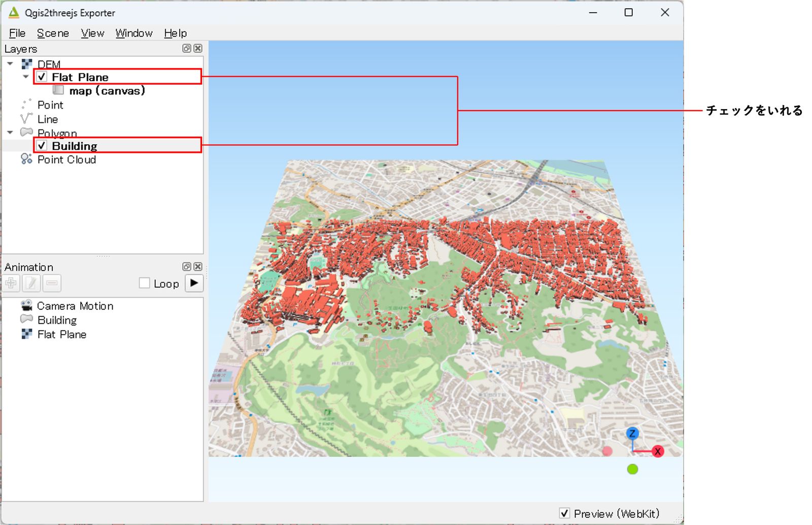Image resolution: width=812 pixels, height=525 pixels.
Task: Click the Flat Plane icon in Animation
Action: click(x=27, y=334)
